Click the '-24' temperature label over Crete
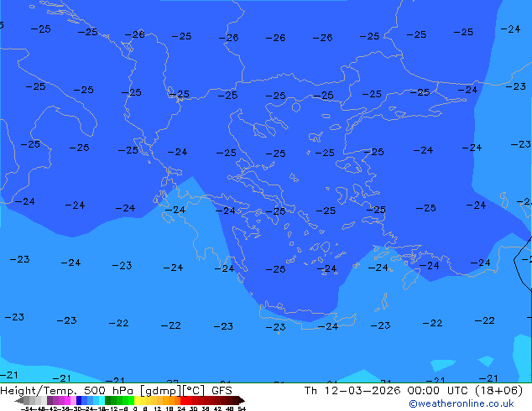This screenshot has height=411, width=532. pyautogui.click(x=328, y=326)
